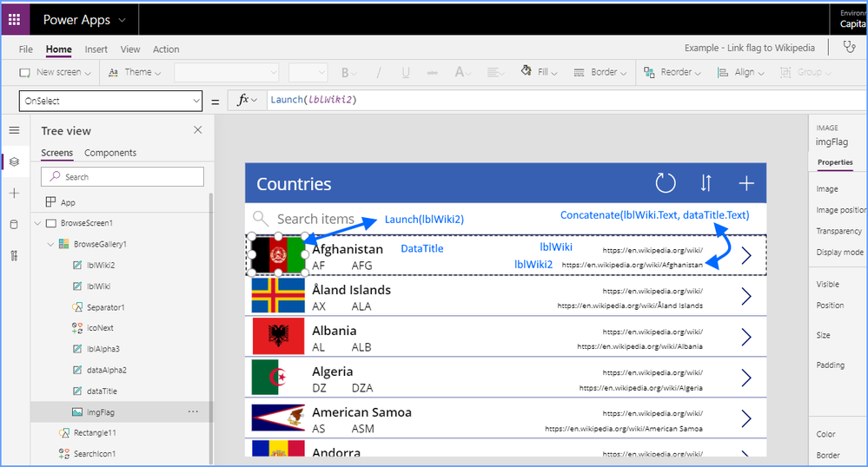Image resolution: width=868 pixels, height=467 pixels.
Task: Switch to Components tab in Tree view
Action: (110, 153)
